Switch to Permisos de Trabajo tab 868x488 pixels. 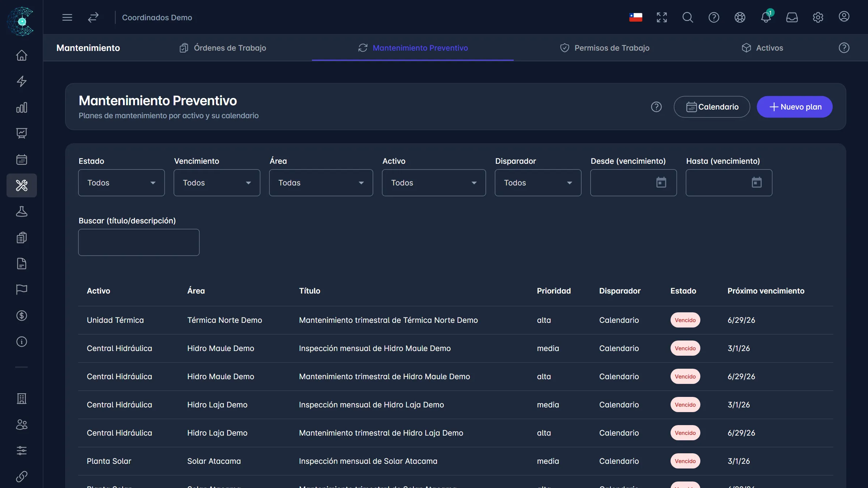(x=605, y=48)
